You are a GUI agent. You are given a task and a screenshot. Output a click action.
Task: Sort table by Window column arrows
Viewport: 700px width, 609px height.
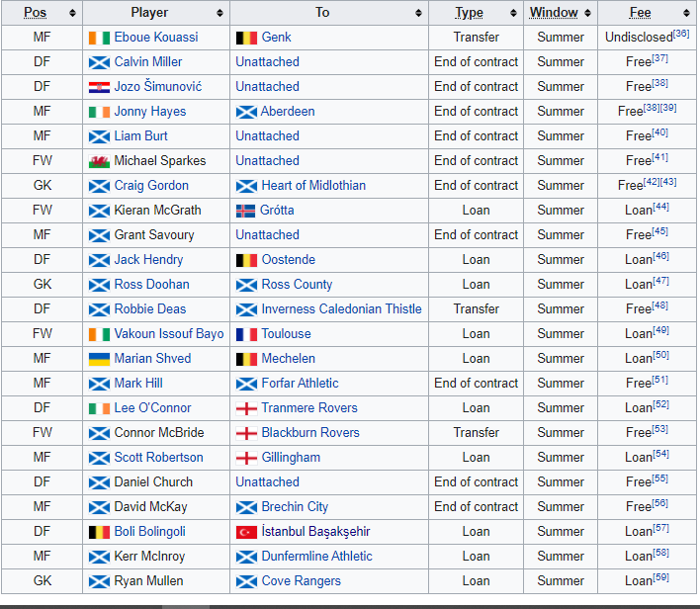(x=587, y=13)
